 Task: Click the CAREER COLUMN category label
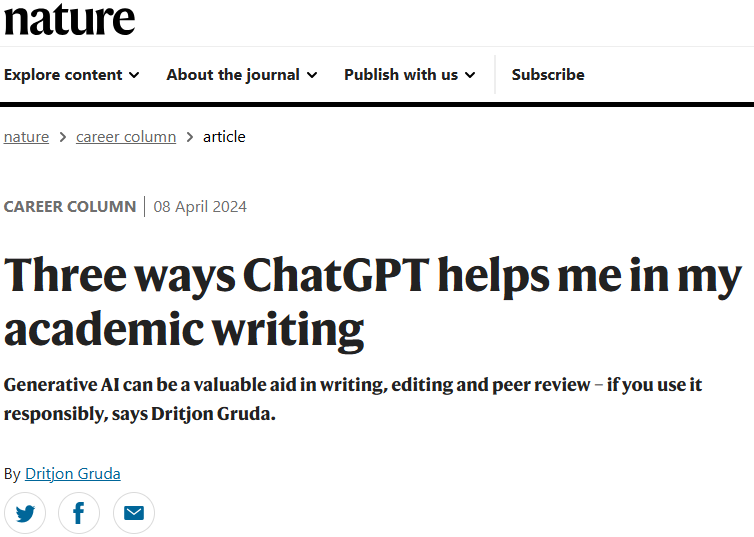(x=70, y=207)
